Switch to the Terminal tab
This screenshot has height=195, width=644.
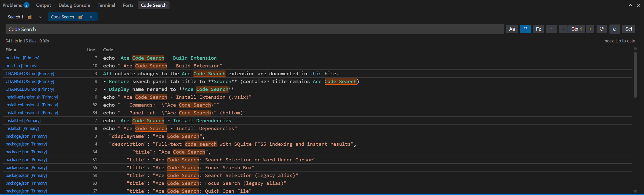click(x=106, y=5)
